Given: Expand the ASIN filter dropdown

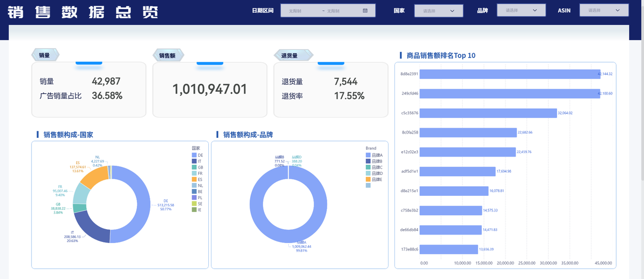Looking at the screenshot, I should [604, 10].
